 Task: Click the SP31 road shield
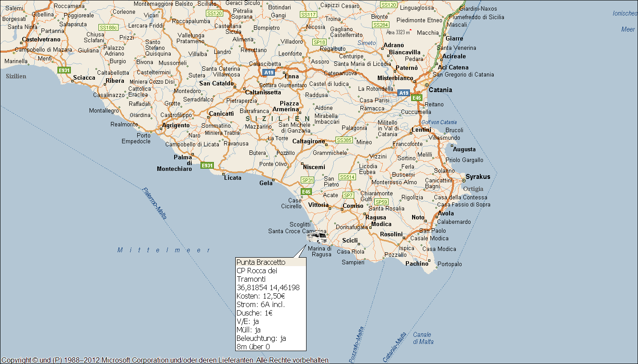tap(307, 180)
